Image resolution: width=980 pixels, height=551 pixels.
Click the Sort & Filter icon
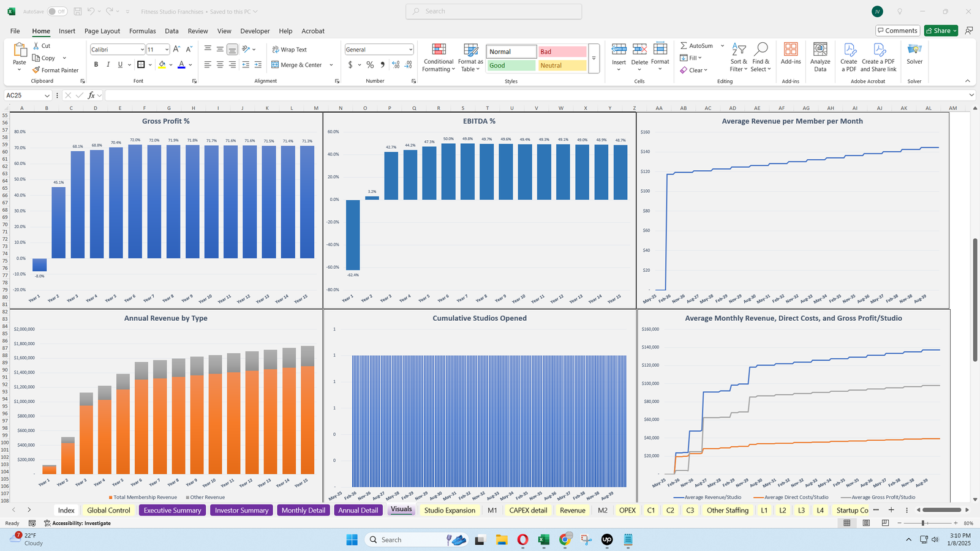tap(739, 50)
